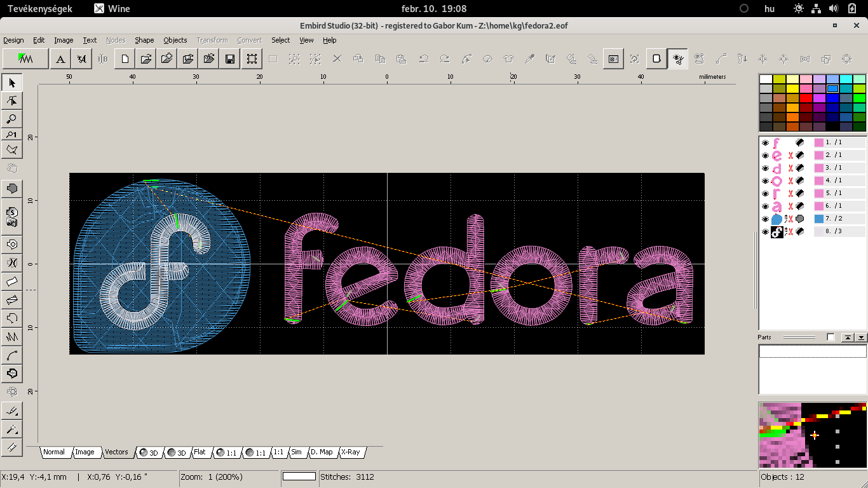This screenshot has height=488, width=868.
Task: Open the Edit menu
Action: click(39, 40)
